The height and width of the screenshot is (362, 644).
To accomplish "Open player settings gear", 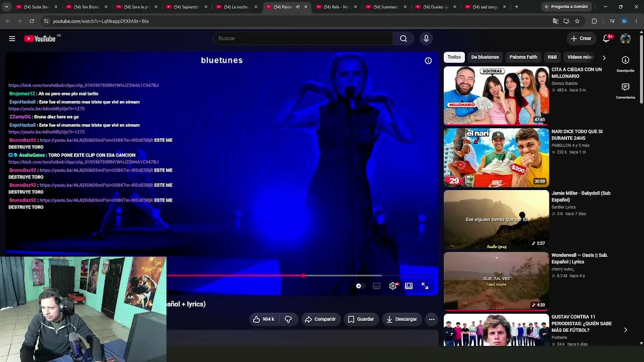I will pos(393,286).
